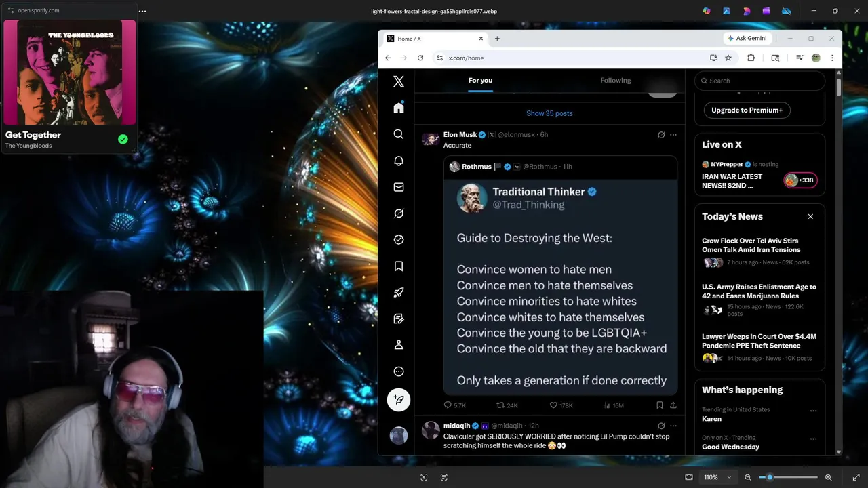This screenshot has width=868, height=488.
Task: Close the Today's News panel
Action: [x=810, y=217]
